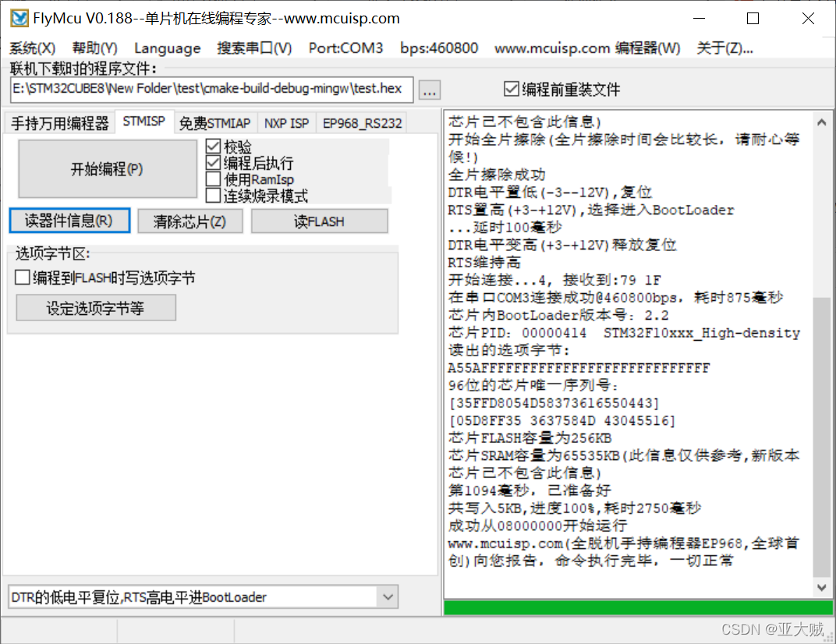Click the hex file path input field
The height and width of the screenshot is (644, 836).
[x=211, y=89]
